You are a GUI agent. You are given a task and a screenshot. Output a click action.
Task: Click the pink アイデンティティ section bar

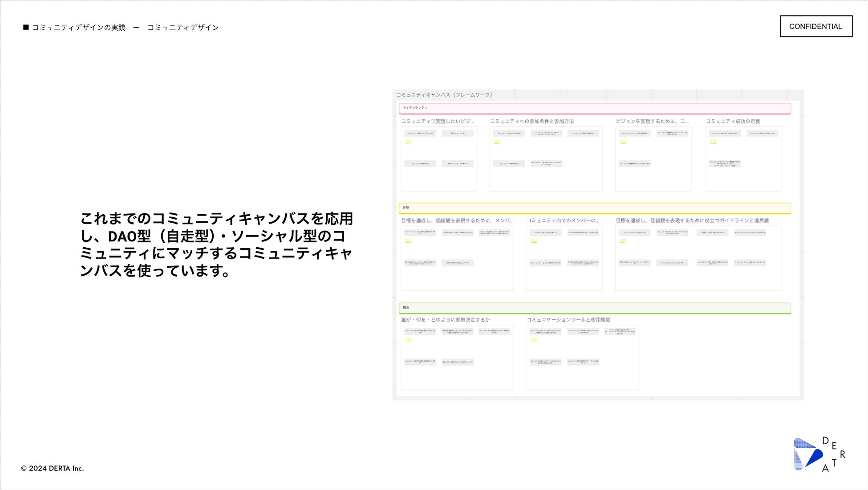coord(594,108)
